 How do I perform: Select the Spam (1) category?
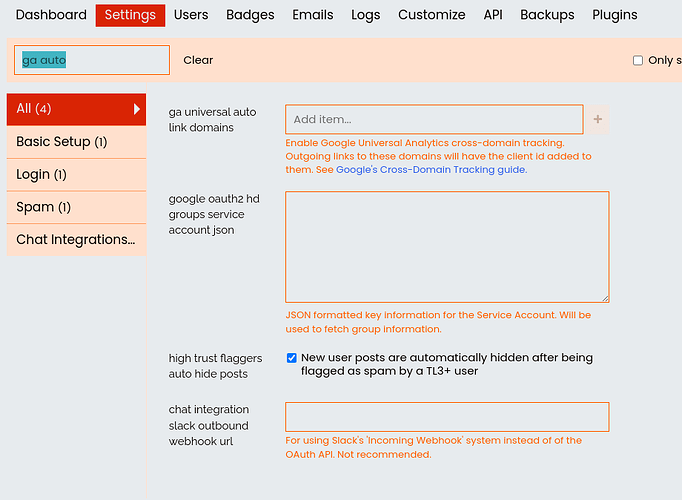tap(76, 207)
